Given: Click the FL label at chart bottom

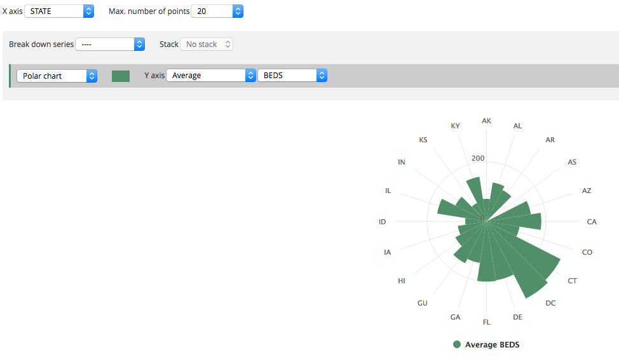Looking at the screenshot, I should pyautogui.click(x=487, y=322).
